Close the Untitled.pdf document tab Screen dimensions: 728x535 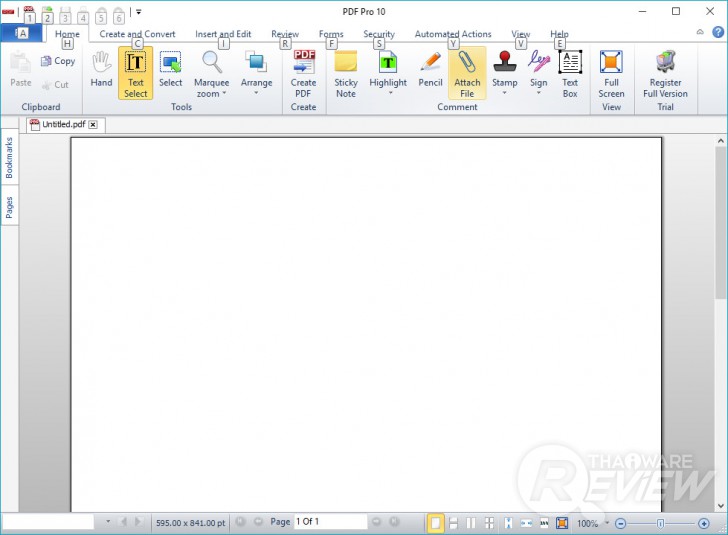pyautogui.click(x=93, y=124)
